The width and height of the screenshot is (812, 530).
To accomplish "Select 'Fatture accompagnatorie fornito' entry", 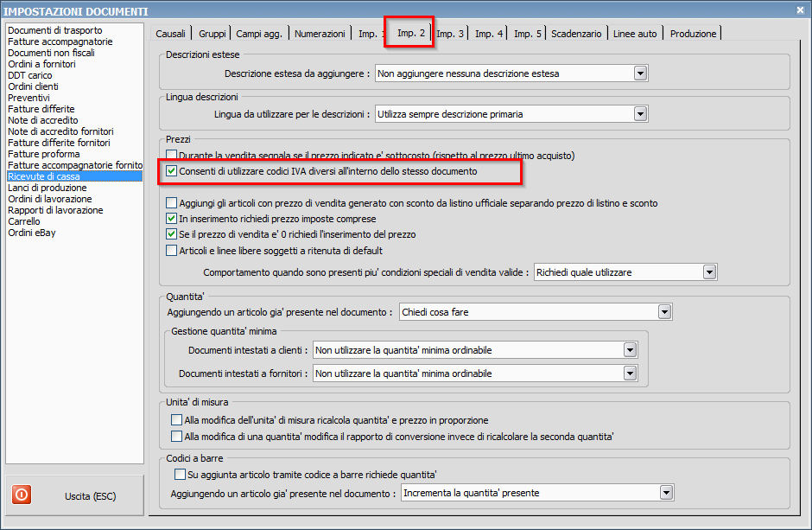I will [75, 165].
